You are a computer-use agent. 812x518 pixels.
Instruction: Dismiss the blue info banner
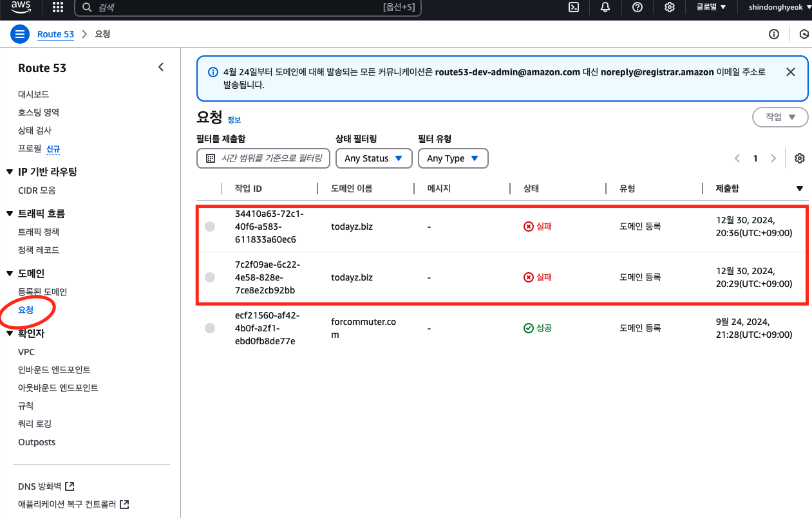coord(791,72)
